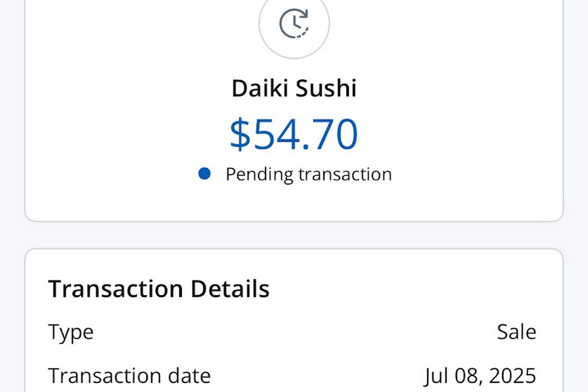Screen dimensions: 588x392
Task: Click the circular border around clock icon
Action: [x=294, y=24]
